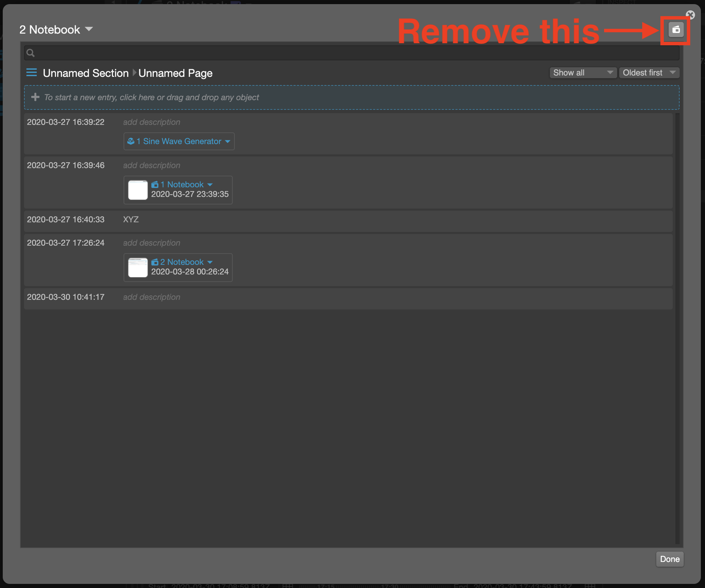This screenshot has width=705, height=588.
Task: Select the Unnamed Page breadcrumb
Action: [x=175, y=73]
